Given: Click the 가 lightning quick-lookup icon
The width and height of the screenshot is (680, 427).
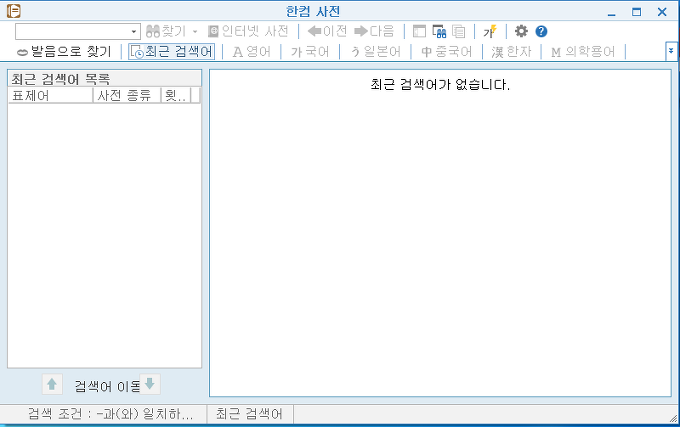Looking at the screenshot, I should (x=490, y=31).
